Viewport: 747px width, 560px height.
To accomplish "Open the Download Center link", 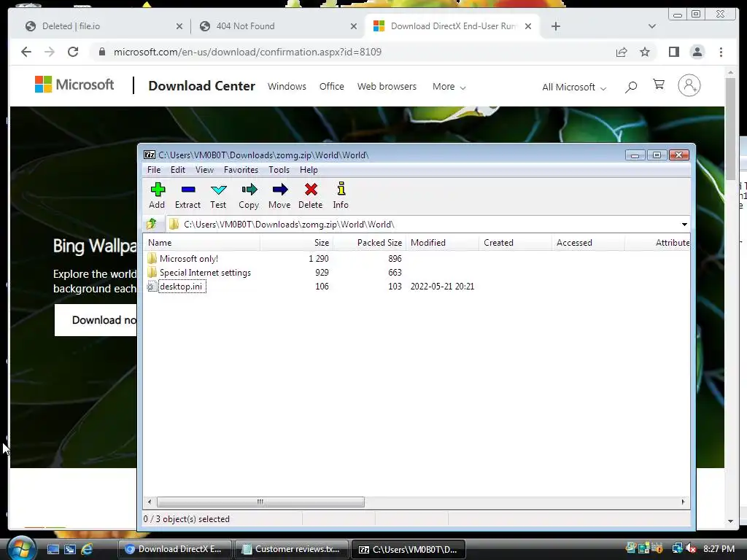I will pos(201,86).
